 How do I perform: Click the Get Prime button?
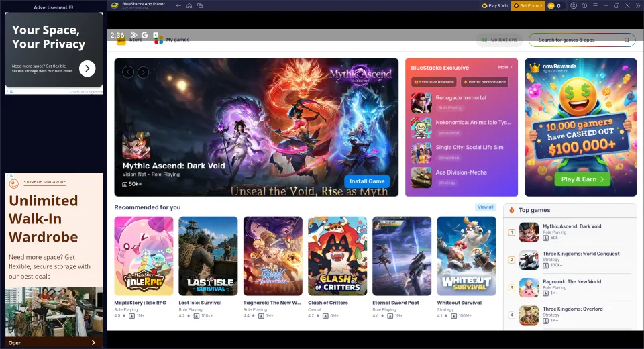pos(528,6)
